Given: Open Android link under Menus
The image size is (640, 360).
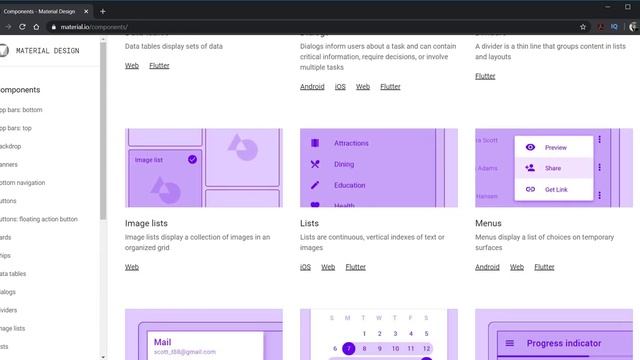Looking at the screenshot, I should pyautogui.click(x=487, y=267).
